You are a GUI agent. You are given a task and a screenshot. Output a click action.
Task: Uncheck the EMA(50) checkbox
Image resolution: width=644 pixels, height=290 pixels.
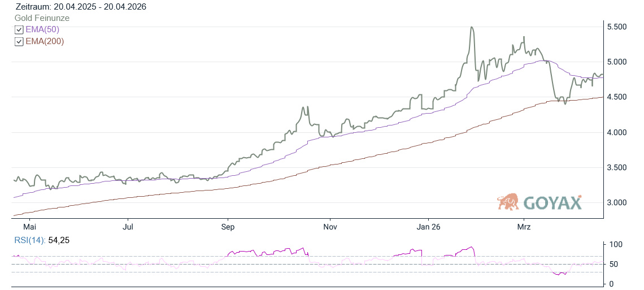pos(19,30)
